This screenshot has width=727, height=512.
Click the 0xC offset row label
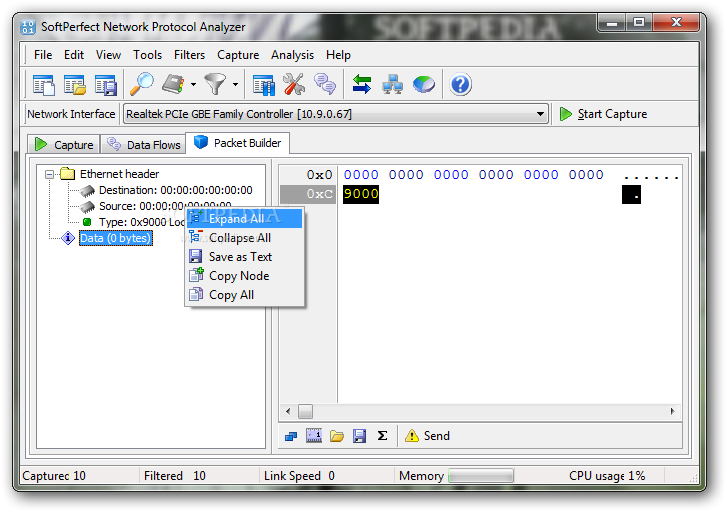(x=319, y=194)
